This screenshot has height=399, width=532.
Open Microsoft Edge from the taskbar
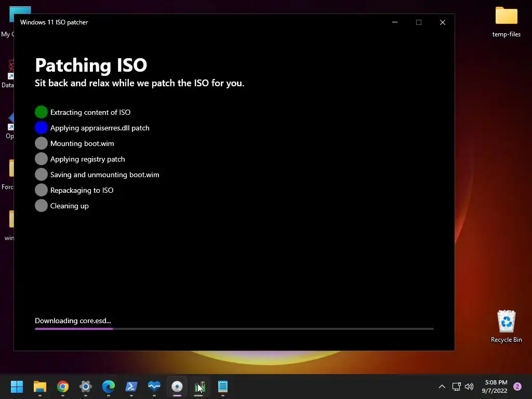[x=109, y=387]
